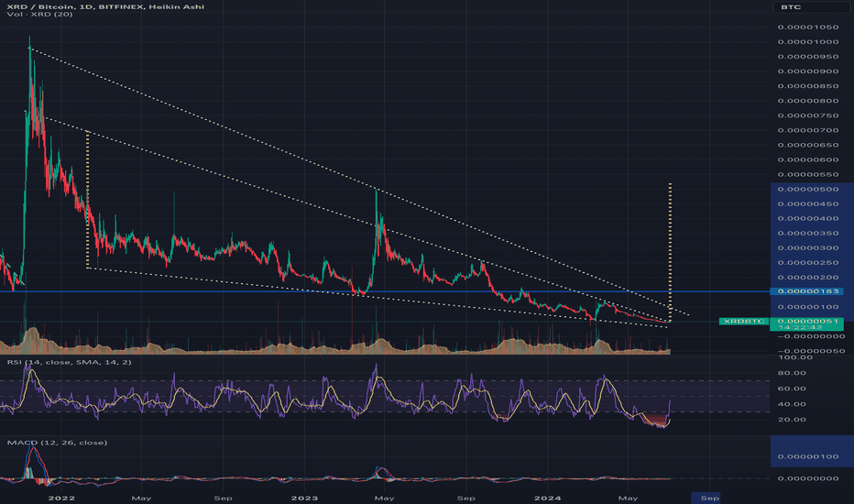Click price axis value 0.00000450
This screenshot has width=854, height=504.
(x=807, y=203)
